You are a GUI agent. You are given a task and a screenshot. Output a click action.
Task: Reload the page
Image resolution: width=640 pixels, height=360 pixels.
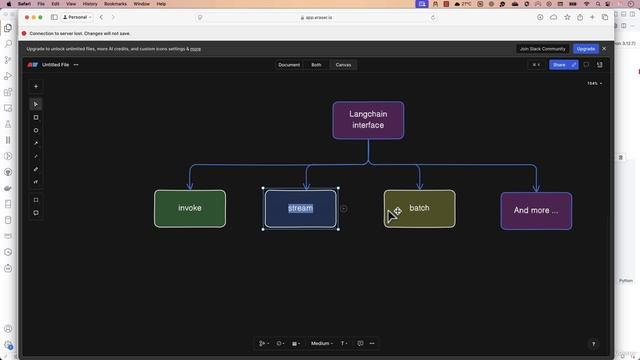pyautogui.click(x=433, y=18)
